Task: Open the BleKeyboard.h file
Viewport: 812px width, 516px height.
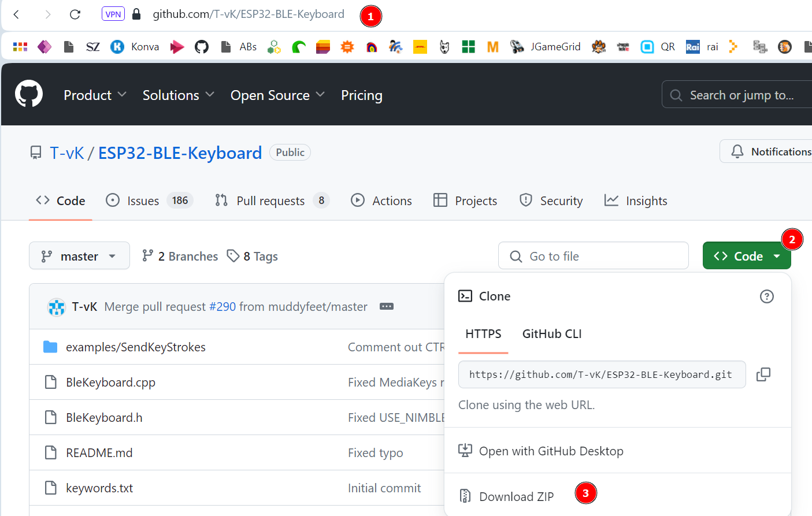Action: 104,417
